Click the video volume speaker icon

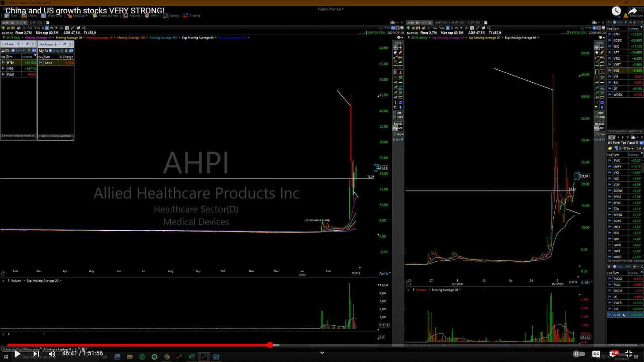click(52, 354)
